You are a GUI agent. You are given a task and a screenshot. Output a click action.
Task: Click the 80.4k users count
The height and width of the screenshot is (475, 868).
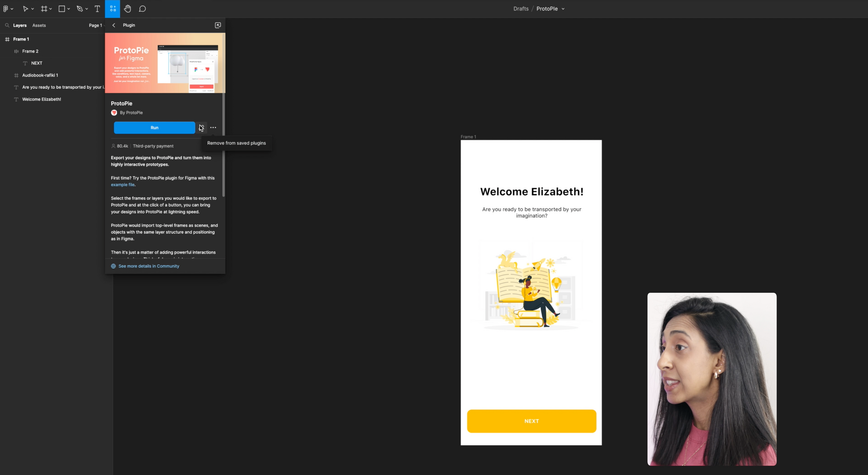pos(120,146)
